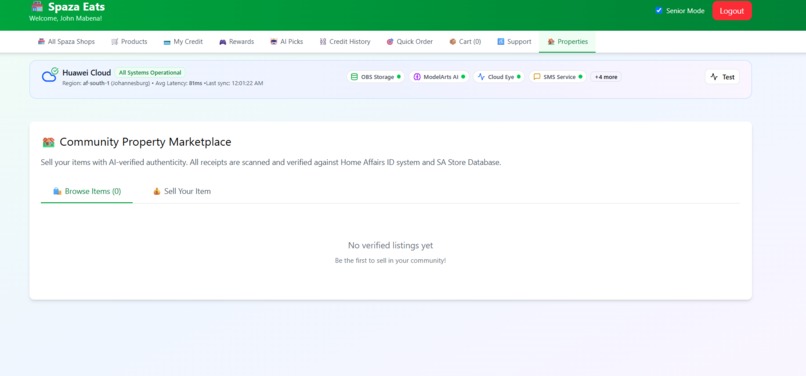Open the AI Picks tab
Viewport: 806px width, 376px height.
click(x=286, y=42)
